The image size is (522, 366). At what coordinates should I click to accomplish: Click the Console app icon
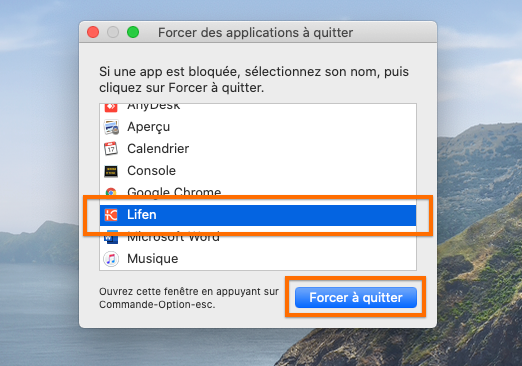111,171
